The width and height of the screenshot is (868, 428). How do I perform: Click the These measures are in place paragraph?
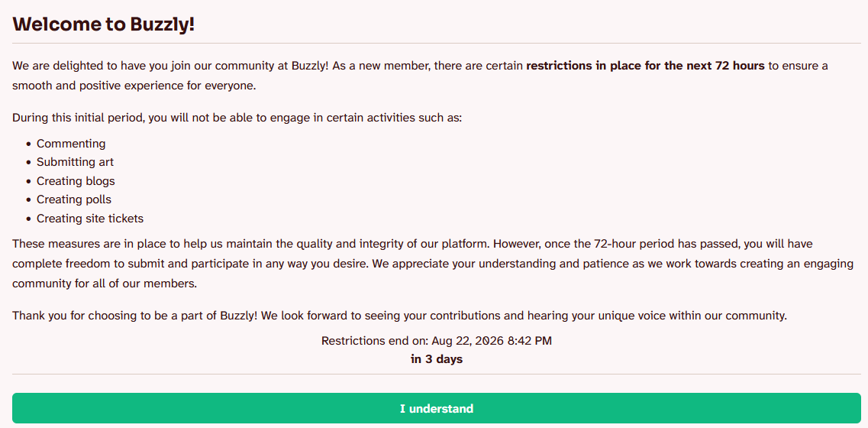point(432,264)
